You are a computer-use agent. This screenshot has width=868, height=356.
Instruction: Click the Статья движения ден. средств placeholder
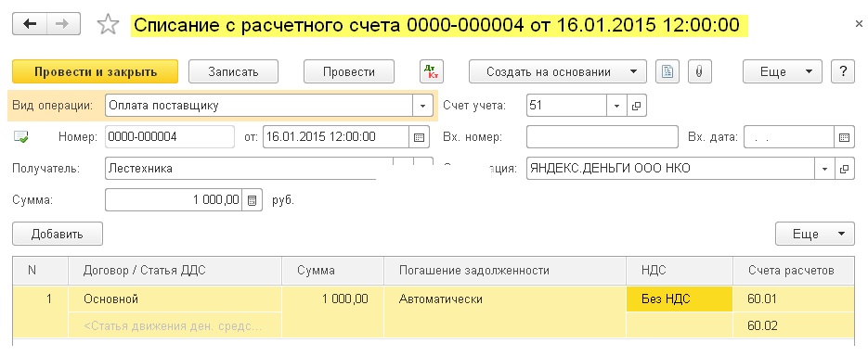click(175, 325)
